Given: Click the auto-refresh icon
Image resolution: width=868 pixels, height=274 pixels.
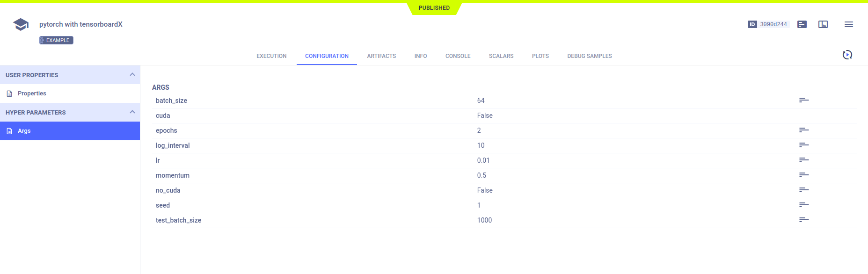Looking at the screenshot, I should pyautogui.click(x=847, y=55).
